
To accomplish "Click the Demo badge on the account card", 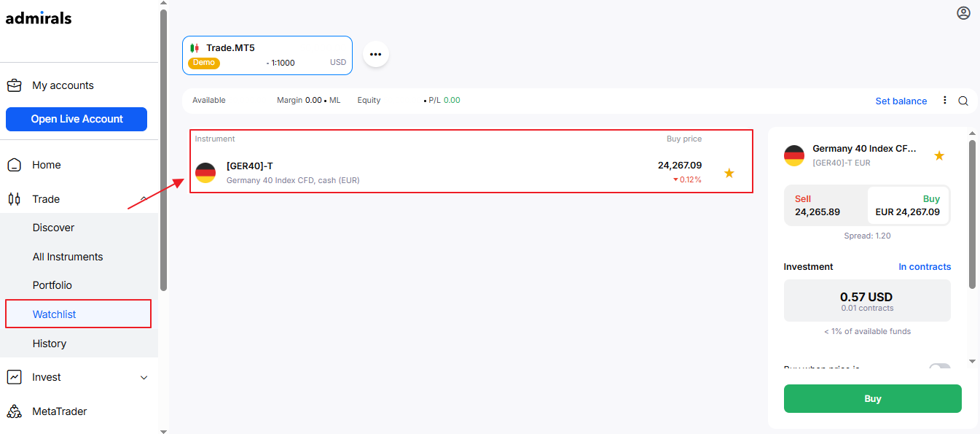I will 204,63.
